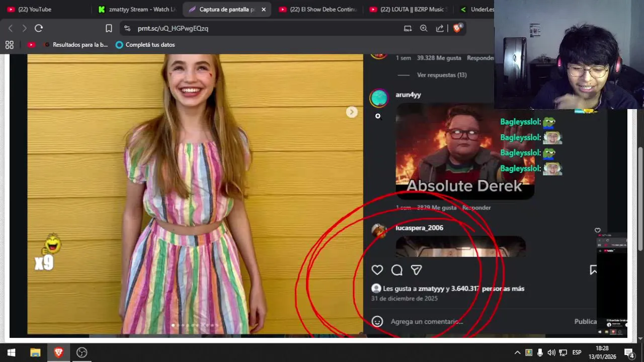The width and height of the screenshot is (644, 362).
Task: Open microphone tray icon
Action: [540, 352]
